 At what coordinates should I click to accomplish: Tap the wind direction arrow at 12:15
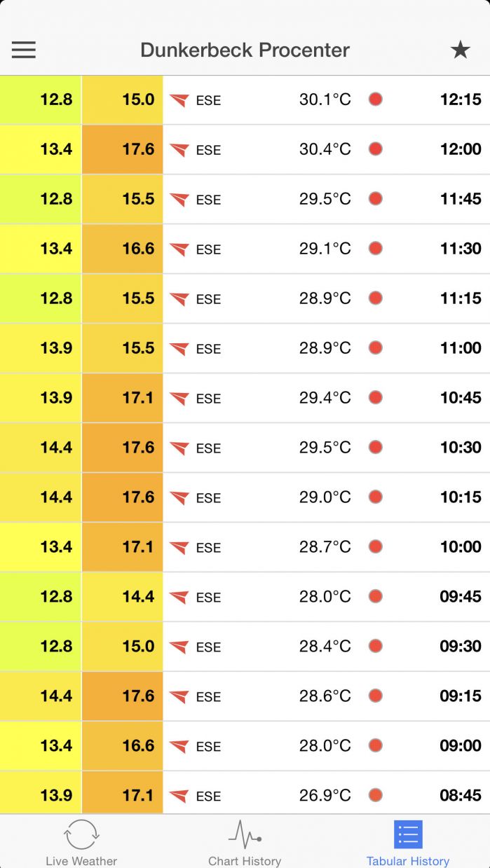(x=179, y=100)
